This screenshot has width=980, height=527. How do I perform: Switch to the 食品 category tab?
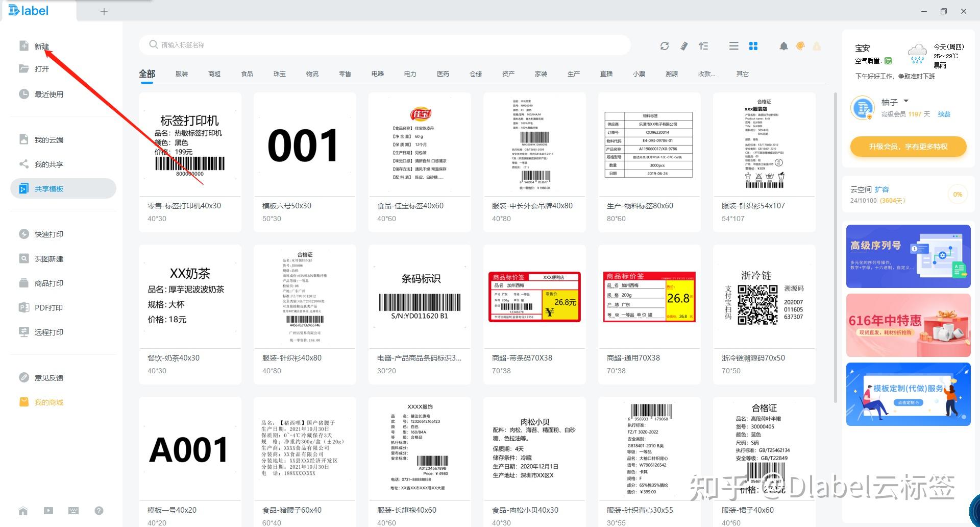click(x=247, y=74)
